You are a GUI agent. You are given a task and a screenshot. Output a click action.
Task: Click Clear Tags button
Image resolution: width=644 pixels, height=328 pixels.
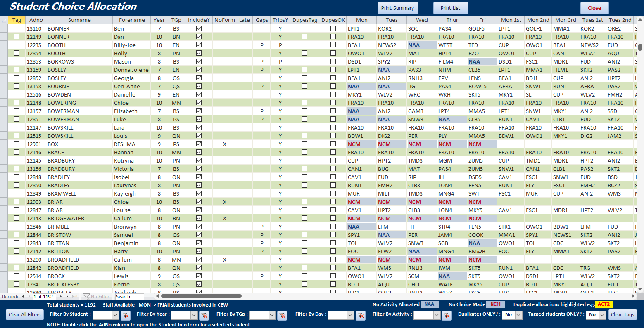pyautogui.click(x=623, y=315)
